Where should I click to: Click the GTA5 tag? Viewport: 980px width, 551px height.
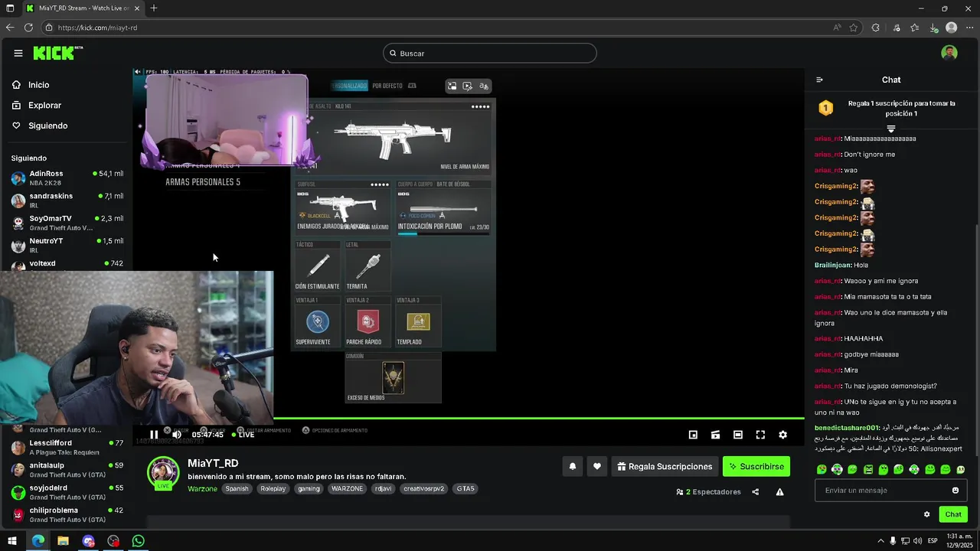465,488
